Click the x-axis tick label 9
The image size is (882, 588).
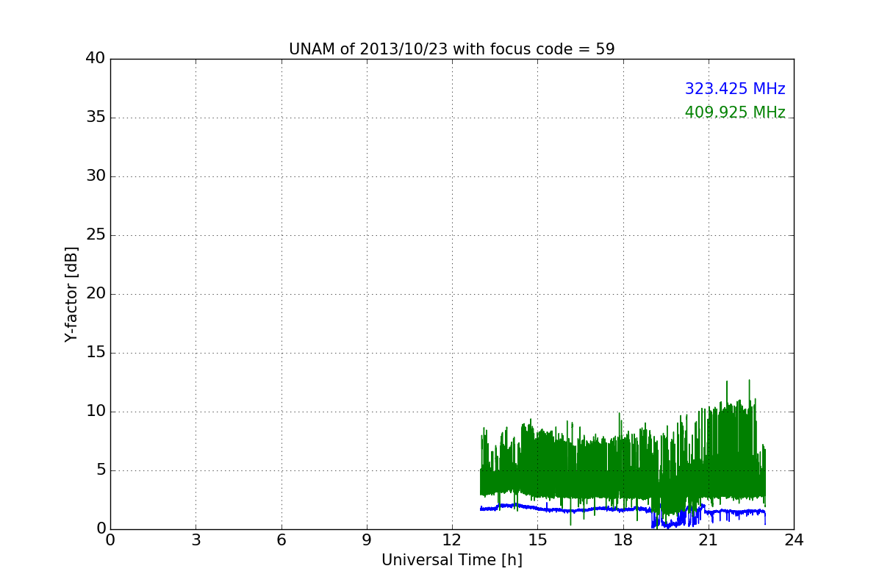point(367,540)
